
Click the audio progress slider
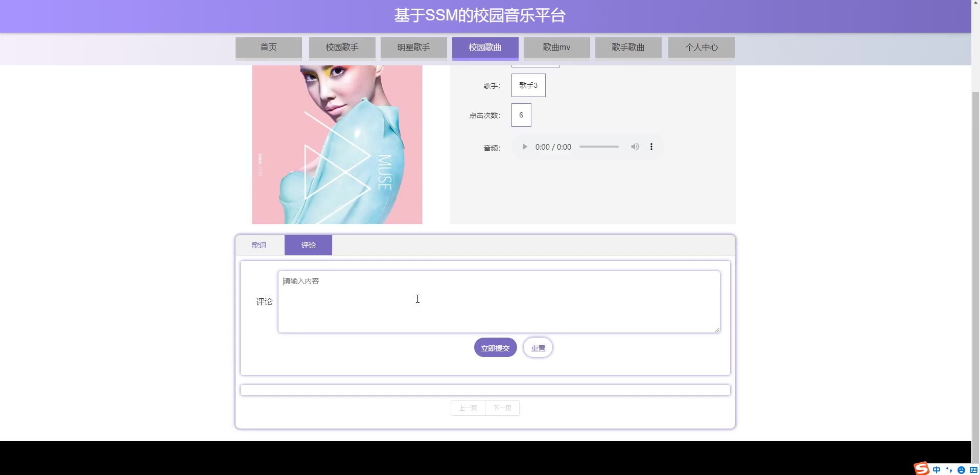[599, 147]
